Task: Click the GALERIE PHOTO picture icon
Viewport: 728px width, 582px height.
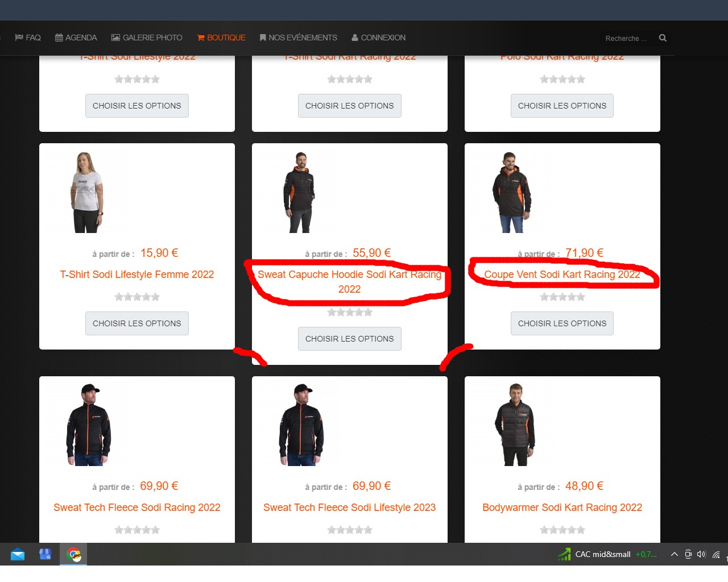Action: [115, 38]
